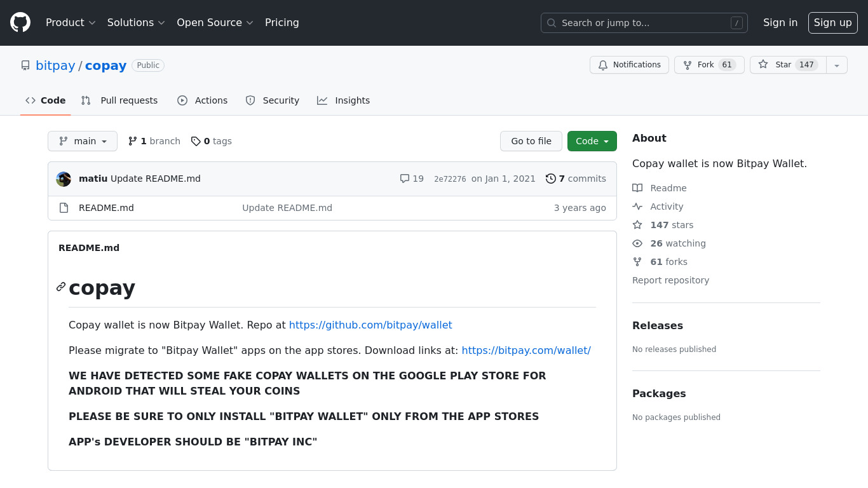This screenshot has height=488, width=868.
Task: Expand the Solutions menu
Action: pyautogui.click(x=136, y=22)
